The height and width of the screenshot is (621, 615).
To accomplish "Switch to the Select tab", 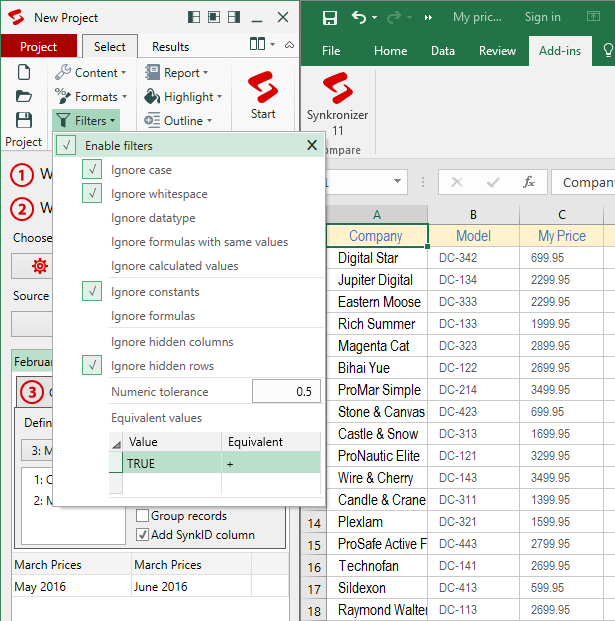I will pos(110,46).
